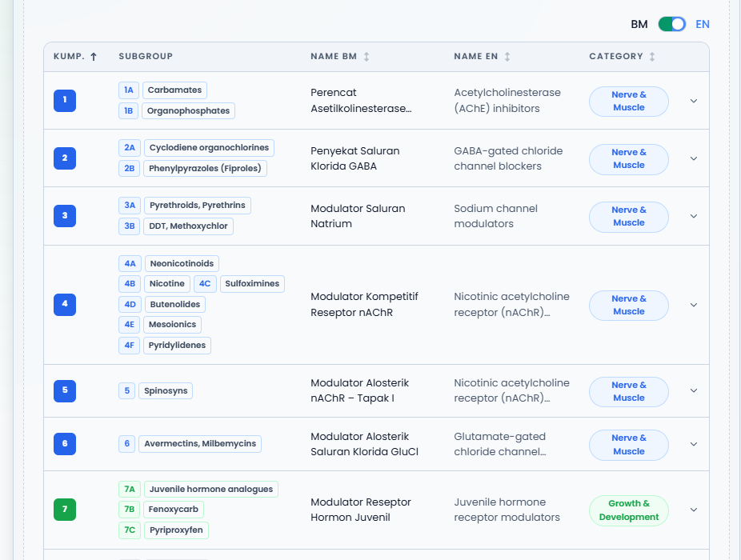This screenshot has width=741, height=560.
Task: Click the Growth & Development category badge
Action: click(628, 510)
